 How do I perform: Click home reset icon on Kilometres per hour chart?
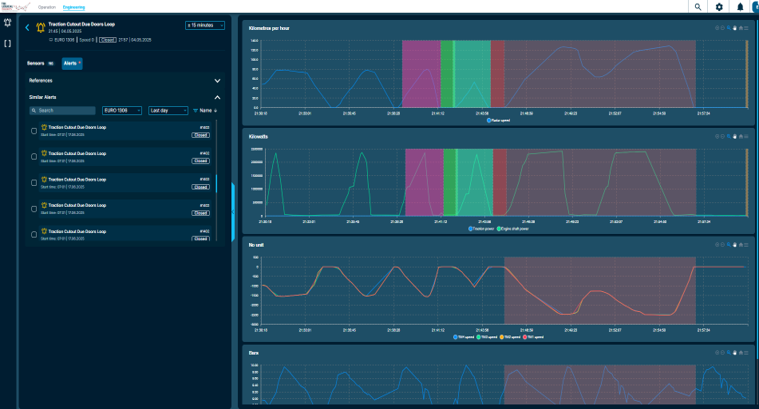pyautogui.click(x=741, y=27)
